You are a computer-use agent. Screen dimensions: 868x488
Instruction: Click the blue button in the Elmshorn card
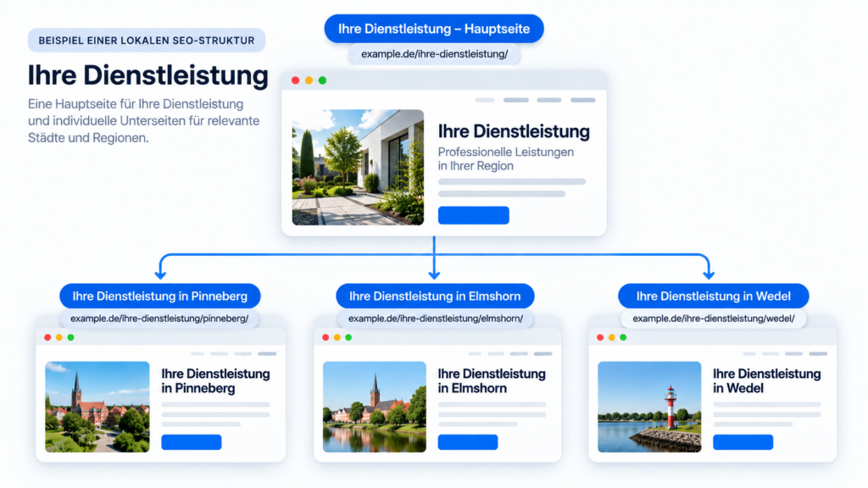tap(468, 442)
